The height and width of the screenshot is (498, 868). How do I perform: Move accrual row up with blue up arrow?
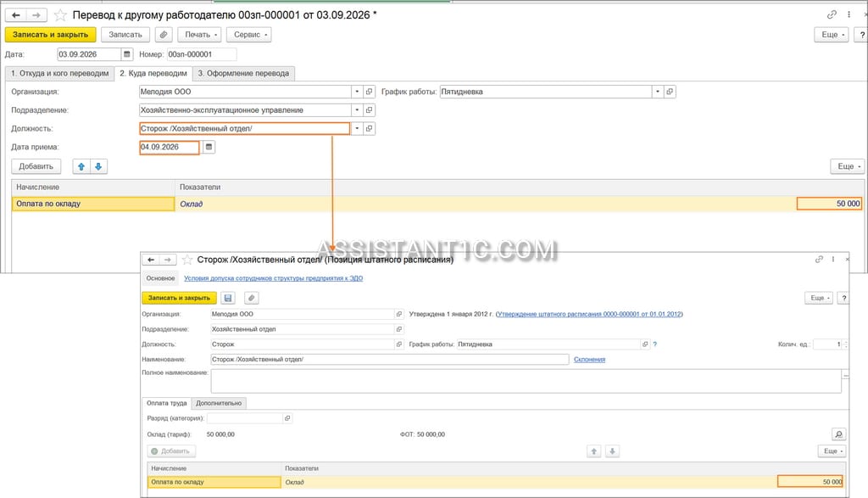(x=81, y=166)
